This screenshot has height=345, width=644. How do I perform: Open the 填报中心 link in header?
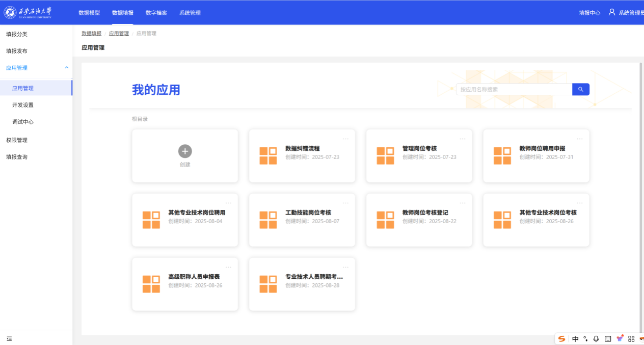[x=589, y=13]
